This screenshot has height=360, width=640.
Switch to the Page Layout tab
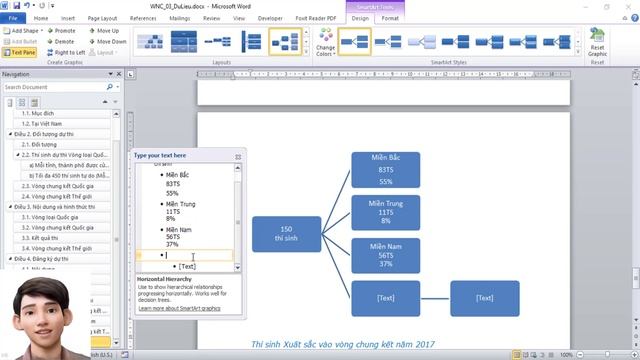(x=102, y=18)
